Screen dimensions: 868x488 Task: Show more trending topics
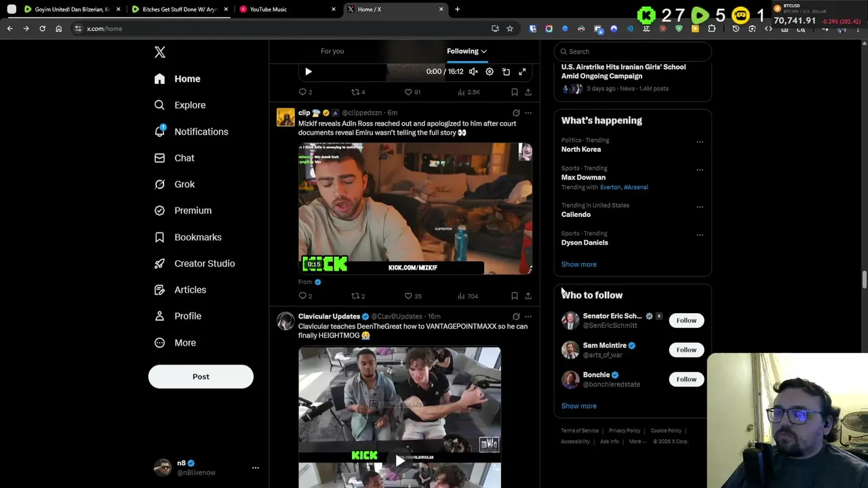[578, 264]
